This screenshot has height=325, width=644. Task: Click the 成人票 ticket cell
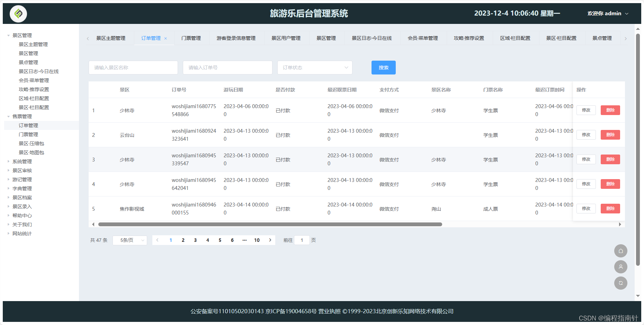[x=491, y=209]
